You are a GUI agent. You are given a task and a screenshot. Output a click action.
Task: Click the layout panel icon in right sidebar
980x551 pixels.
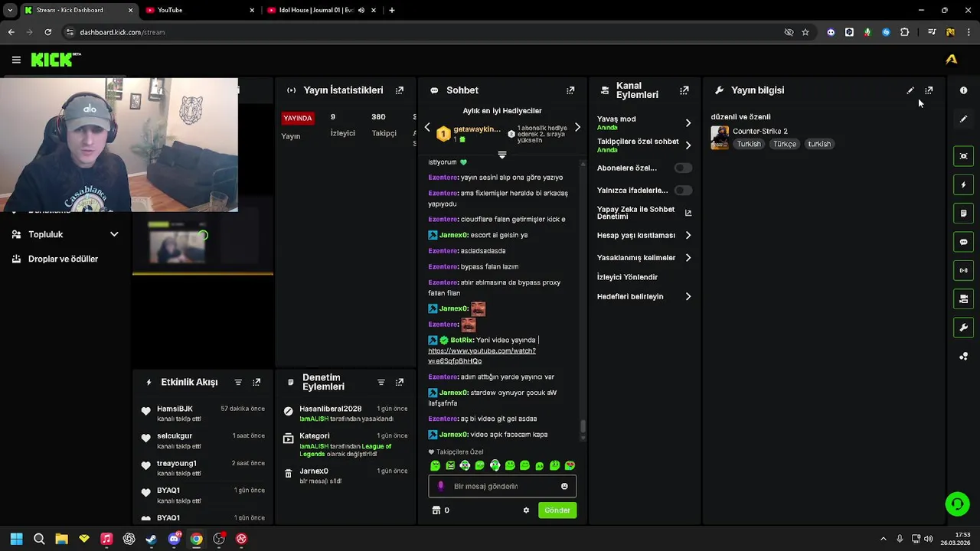point(964,298)
